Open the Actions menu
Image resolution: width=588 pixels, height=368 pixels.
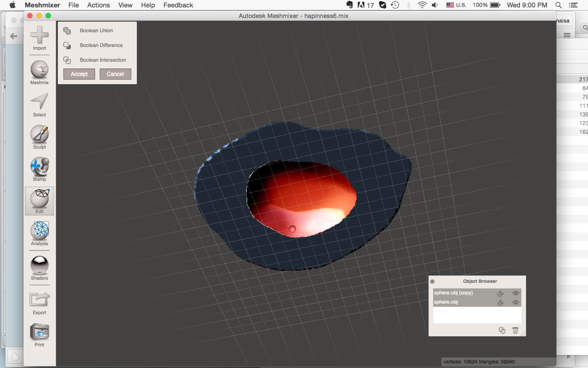click(98, 5)
